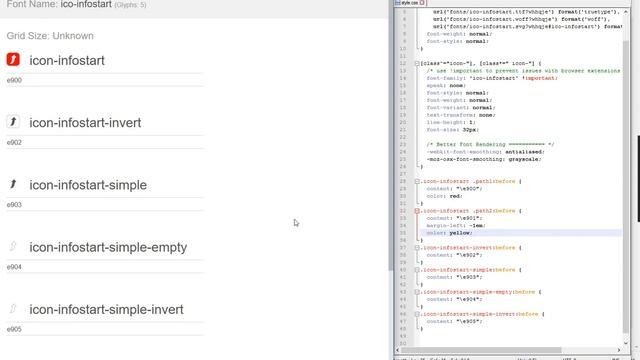Click the e900 code field
The image size is (640, 360).
point(104,80)
